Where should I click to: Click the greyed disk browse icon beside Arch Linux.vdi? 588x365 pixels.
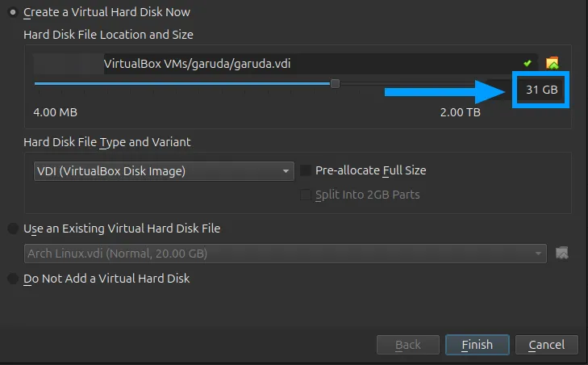tap(561, 253)
